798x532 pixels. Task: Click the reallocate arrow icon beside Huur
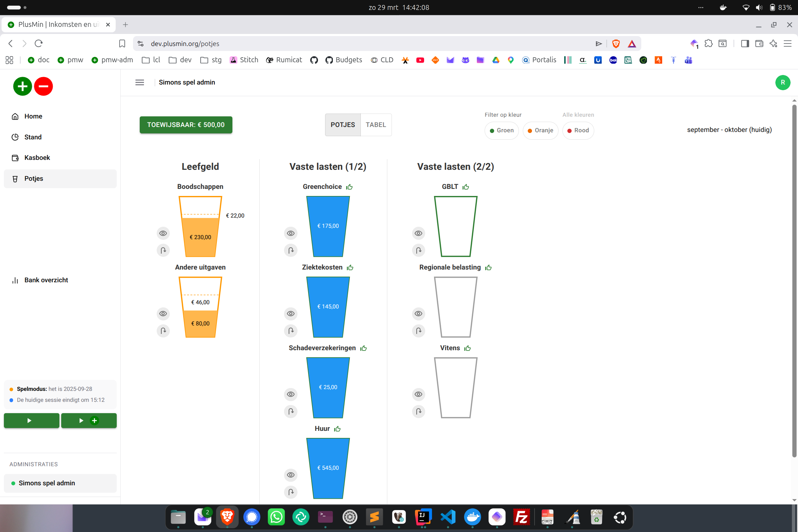(291, 492)
